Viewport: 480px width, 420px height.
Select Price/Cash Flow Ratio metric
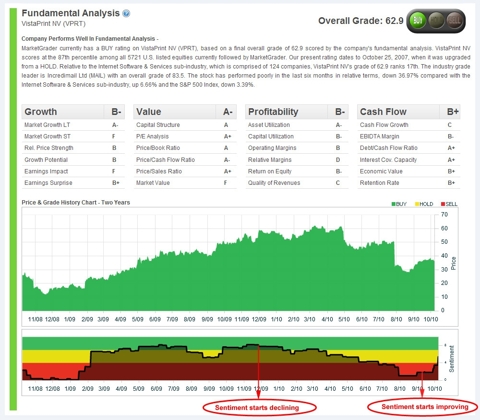(x=185, y=160)
